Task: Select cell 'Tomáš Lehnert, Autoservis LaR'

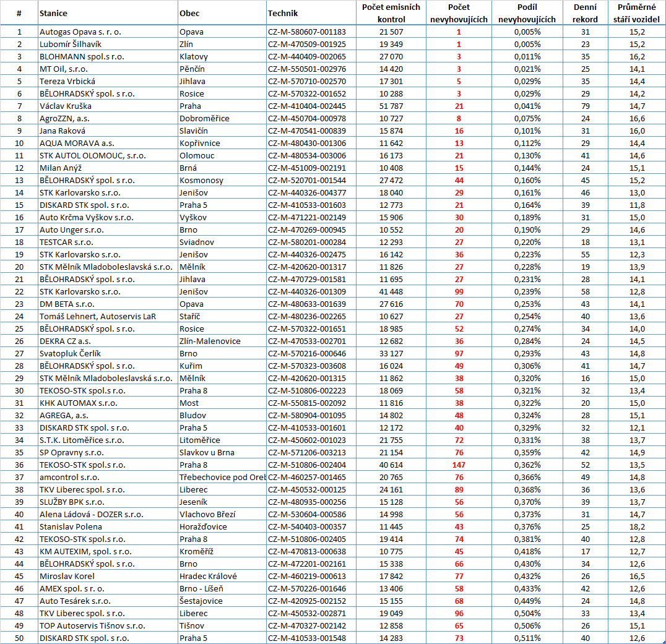Action: [x=108, y=316]
